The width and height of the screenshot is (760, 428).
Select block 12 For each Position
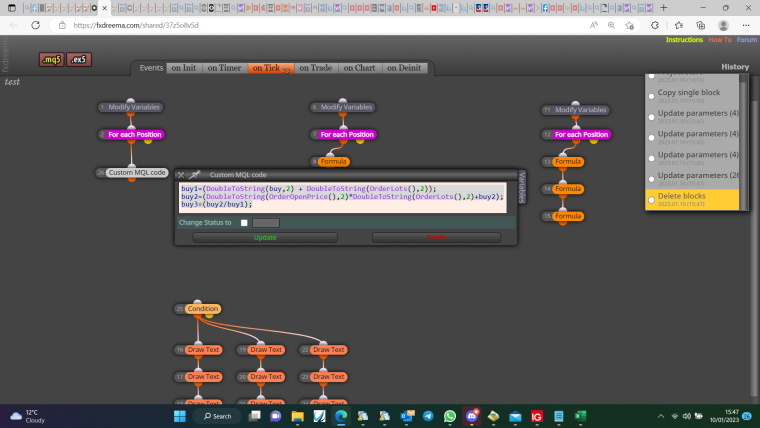click(576, 134)
